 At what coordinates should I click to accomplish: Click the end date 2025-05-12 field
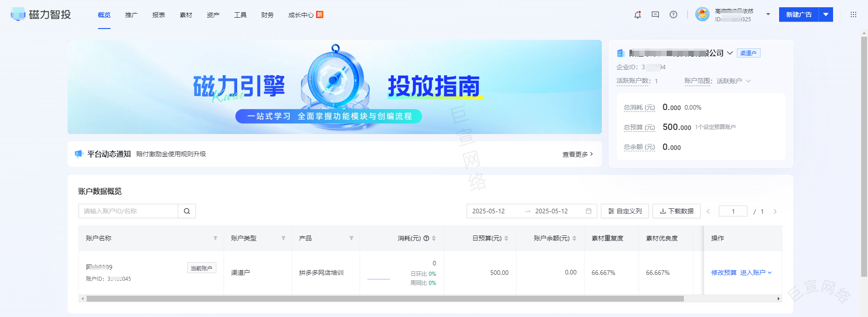(551, 211)
